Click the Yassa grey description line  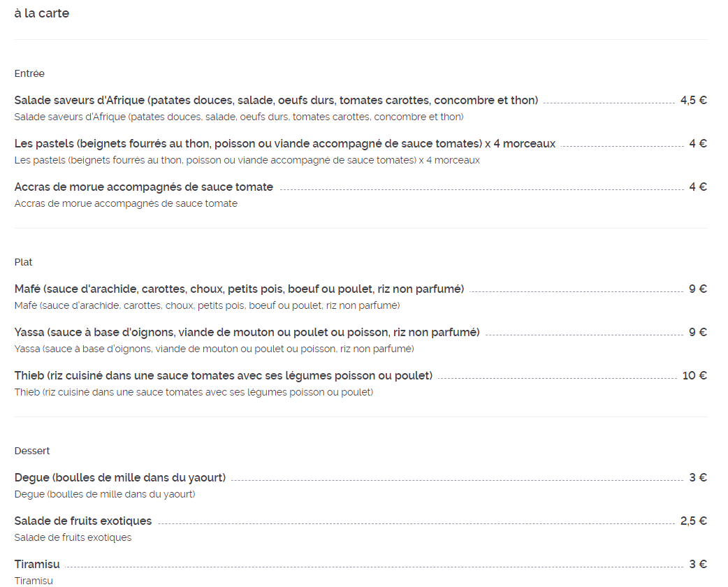(214, 349)
